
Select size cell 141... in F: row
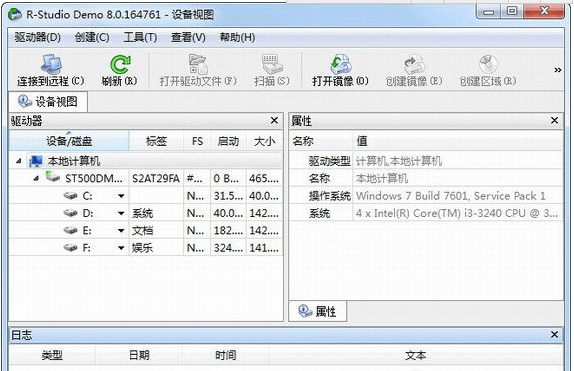tap(264, 248)
